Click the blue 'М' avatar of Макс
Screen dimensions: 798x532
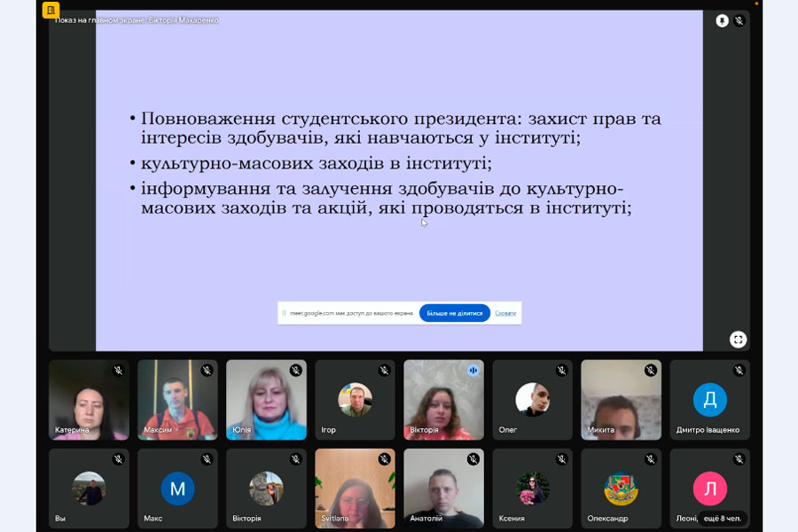(x=177, y=489)
